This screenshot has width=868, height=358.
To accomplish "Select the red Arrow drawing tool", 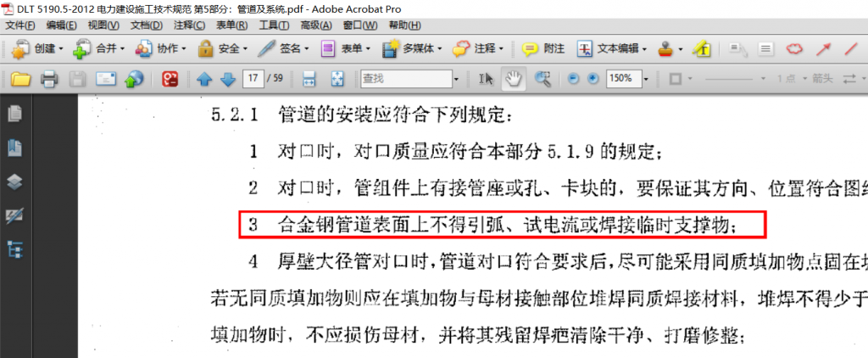I will (823, 48).
